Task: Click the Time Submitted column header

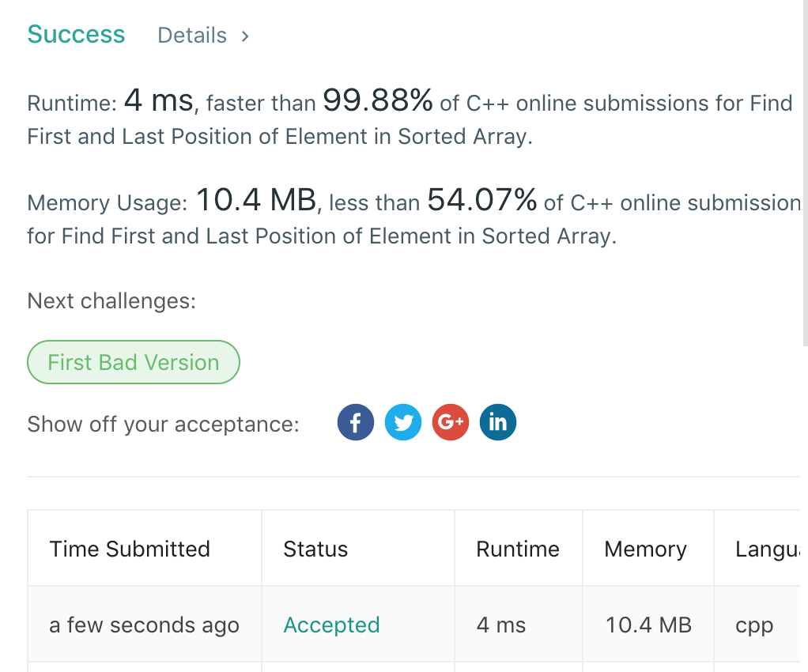Action: click(130, 549)
